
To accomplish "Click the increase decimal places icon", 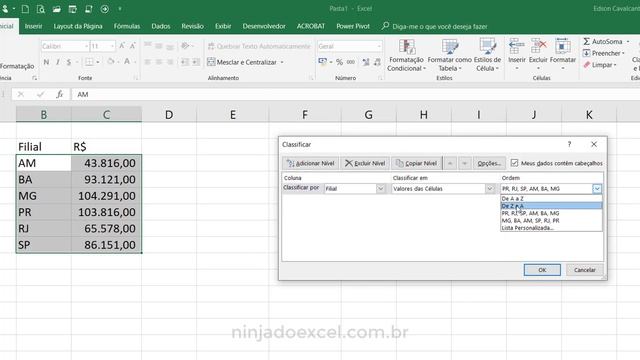I will pos(366,62).
